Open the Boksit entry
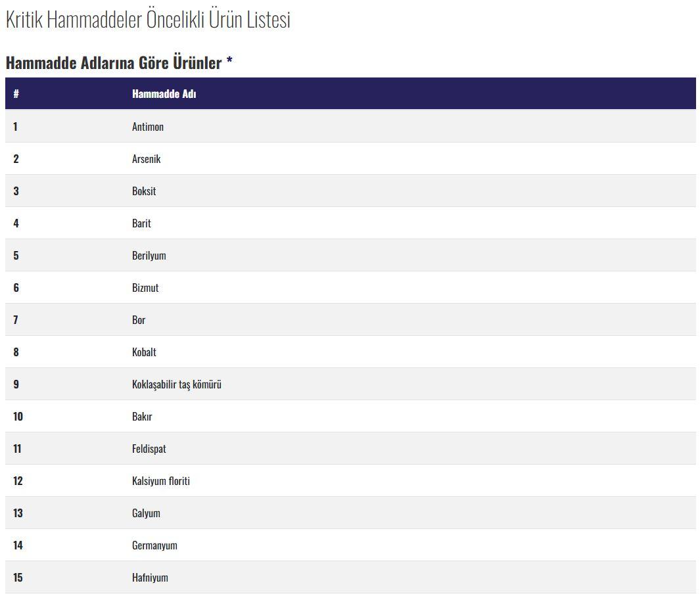The width and height of the screenshot is (700, 600). (x=144, y=191)
